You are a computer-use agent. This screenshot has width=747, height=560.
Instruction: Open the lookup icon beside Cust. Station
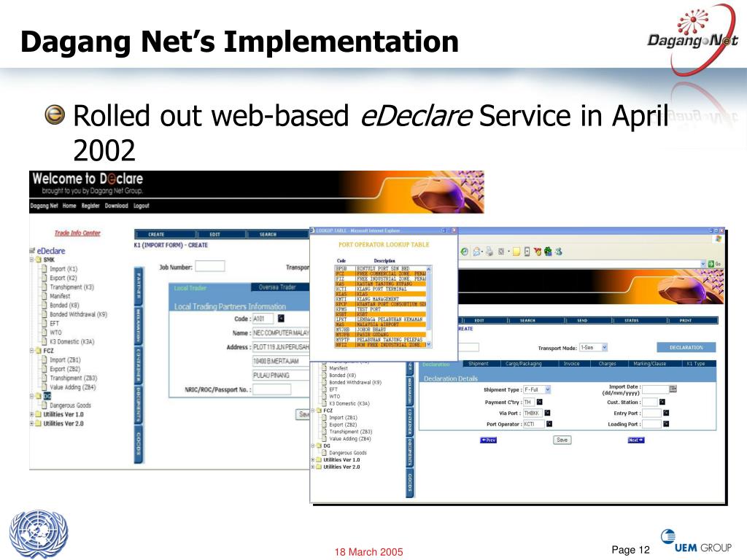click(662, 402)
